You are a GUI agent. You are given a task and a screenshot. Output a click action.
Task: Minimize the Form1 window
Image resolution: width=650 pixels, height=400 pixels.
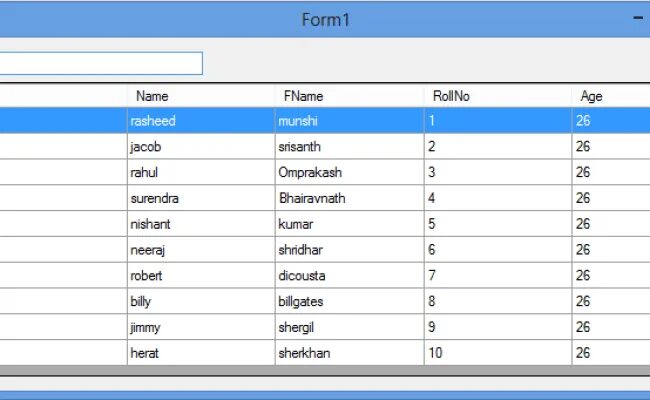point(638,19)
